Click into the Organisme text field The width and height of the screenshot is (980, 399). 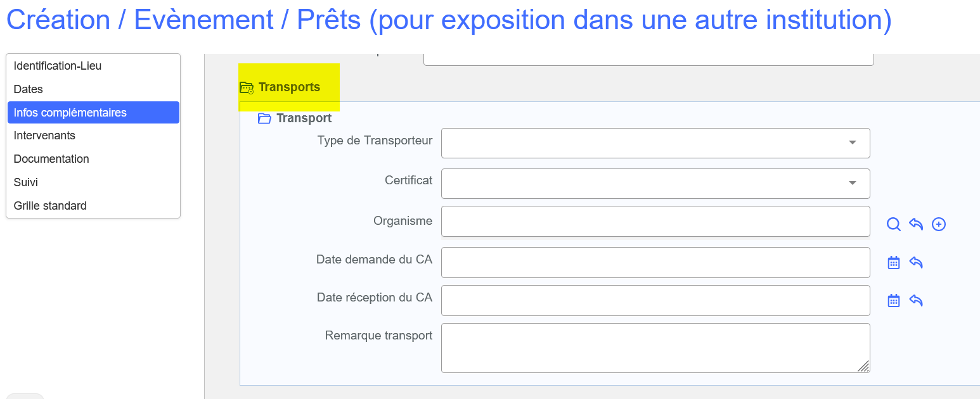(x=655, y=222)
